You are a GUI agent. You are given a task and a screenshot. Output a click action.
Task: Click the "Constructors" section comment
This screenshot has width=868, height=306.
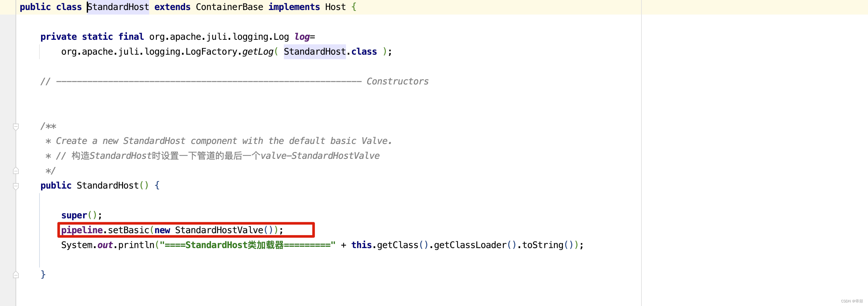click(x=397, y=81)
